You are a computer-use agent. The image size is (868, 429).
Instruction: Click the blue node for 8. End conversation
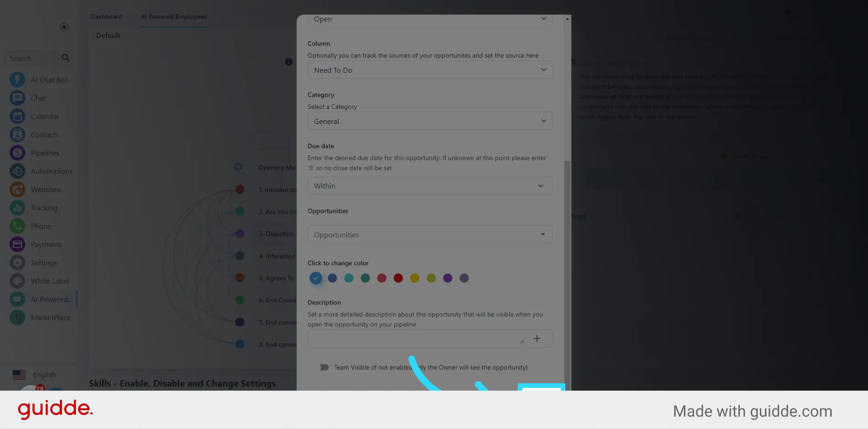pyautogui.click(x=240, y=344)
